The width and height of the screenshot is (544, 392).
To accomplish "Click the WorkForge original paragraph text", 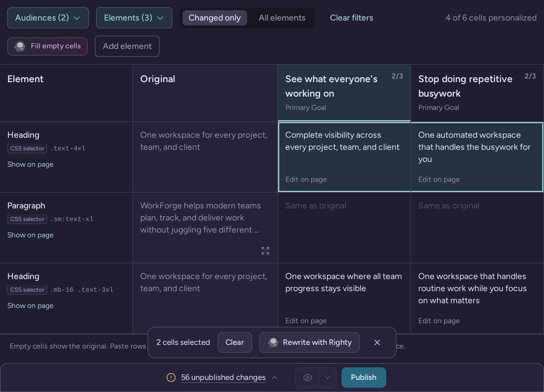I will tap(200, 218).
